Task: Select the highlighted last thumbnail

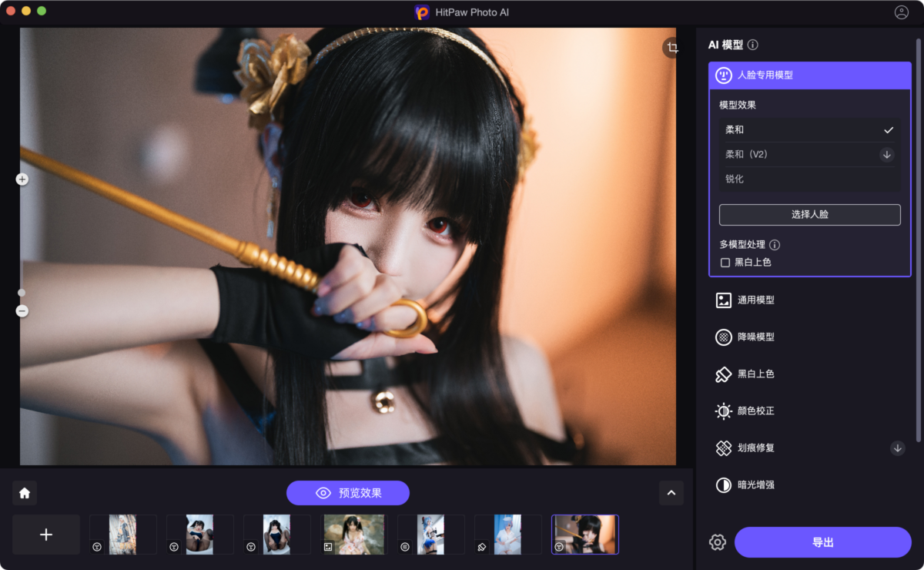Action: (x=585, y=535)
